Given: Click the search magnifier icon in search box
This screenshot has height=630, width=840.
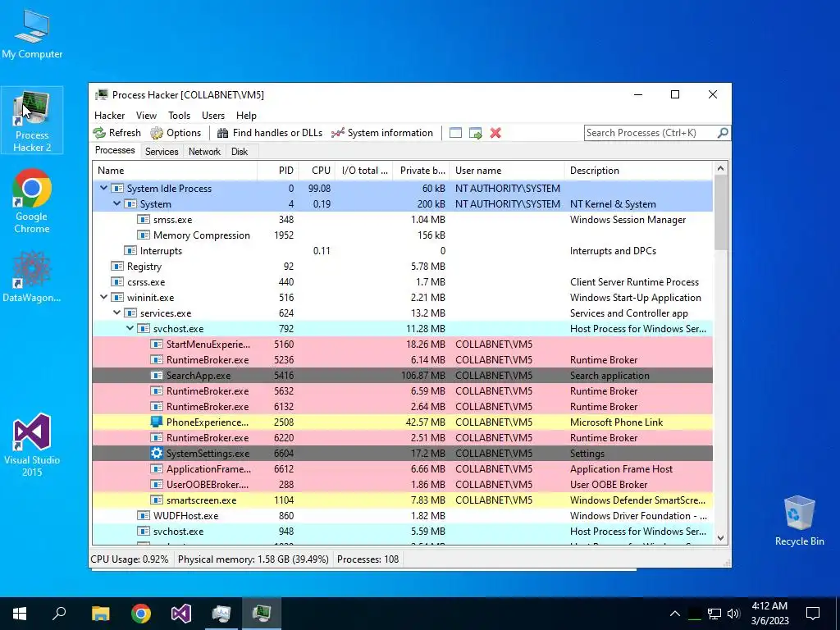Looking at the screenshot, I should [723, 132].
